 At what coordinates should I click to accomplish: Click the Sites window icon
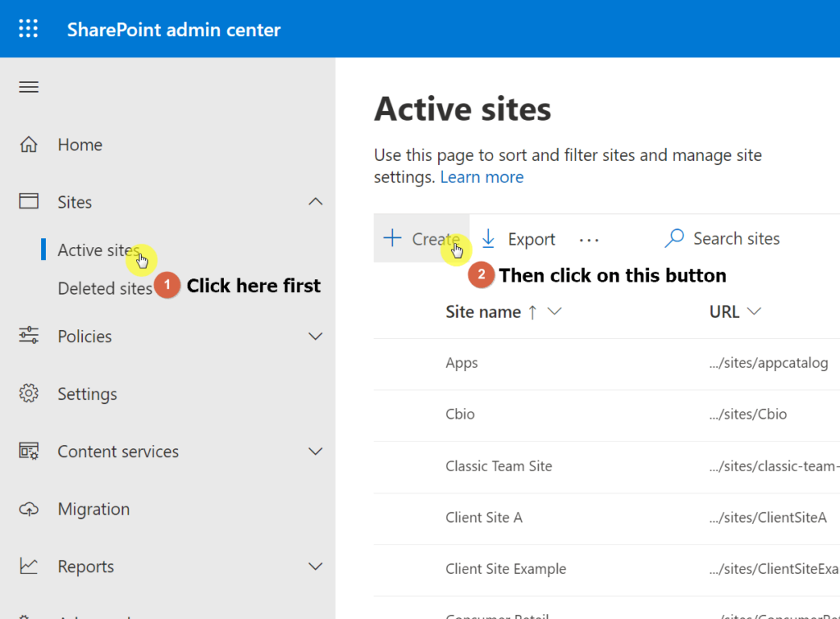point(29,201)
